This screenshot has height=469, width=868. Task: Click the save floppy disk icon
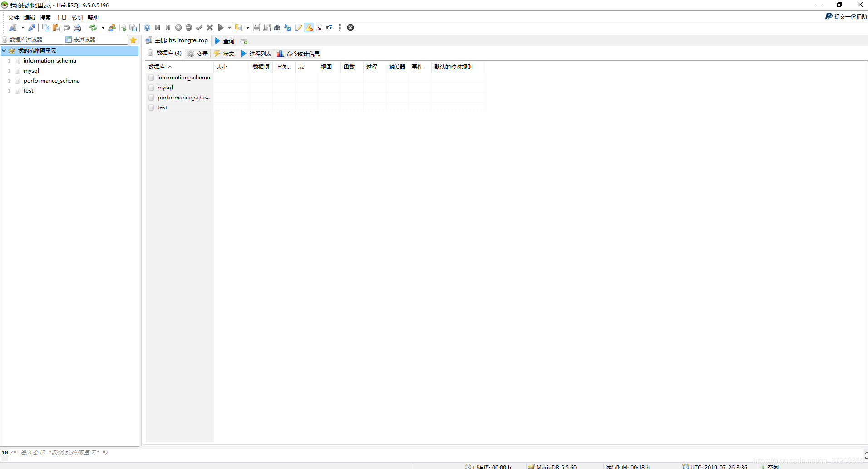(256, 28)
